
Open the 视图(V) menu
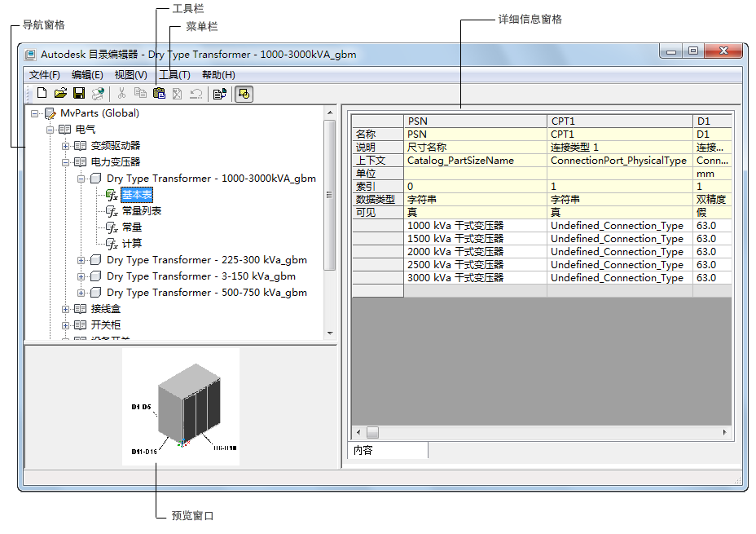click(130, 75)
